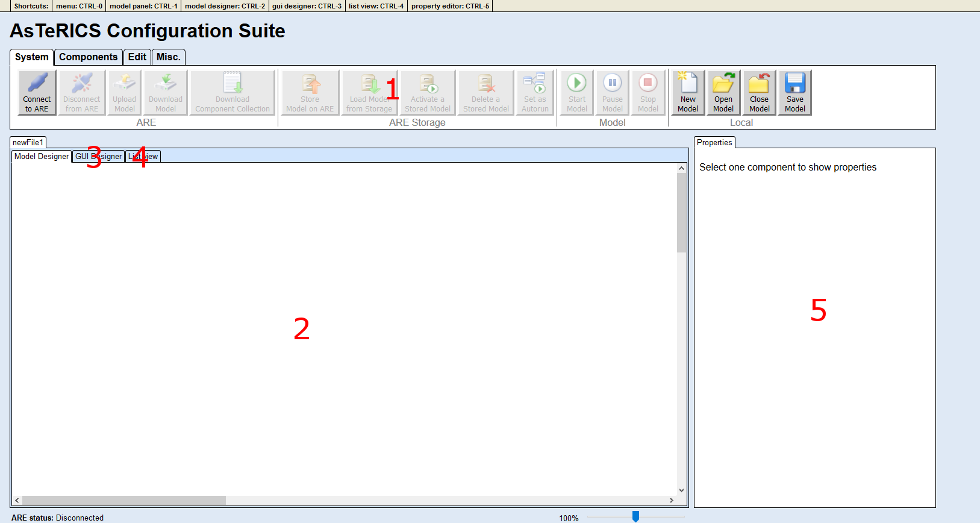This screenshot has height=523, width=980.
Task: Click the 'gui designer: CTRL-3' shortcut label
Action: [307, 6]
